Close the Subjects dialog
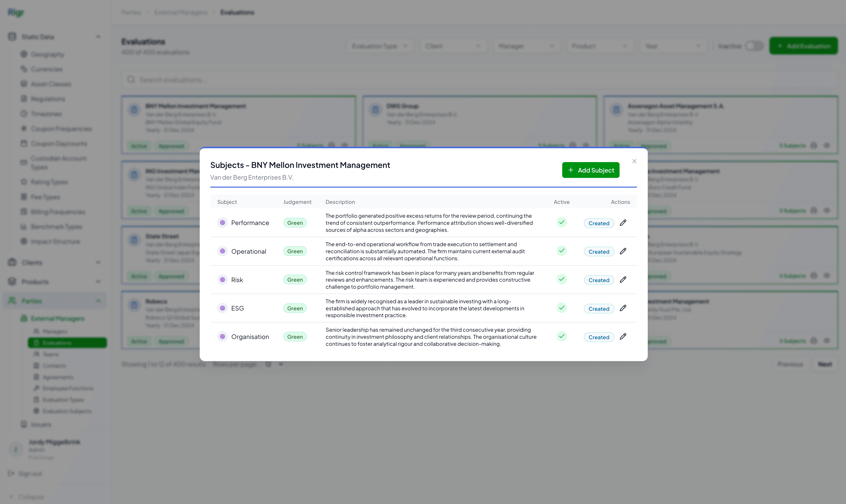Screen dimensions: 846x504 pos(634,161)
